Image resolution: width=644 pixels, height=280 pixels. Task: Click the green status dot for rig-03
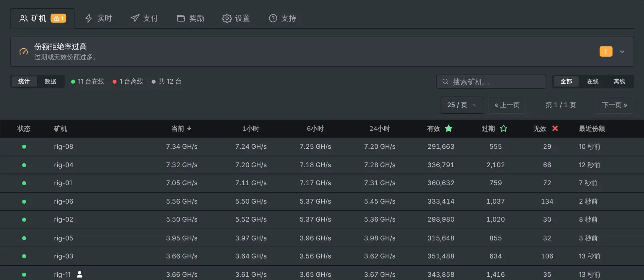click(24, 256)
